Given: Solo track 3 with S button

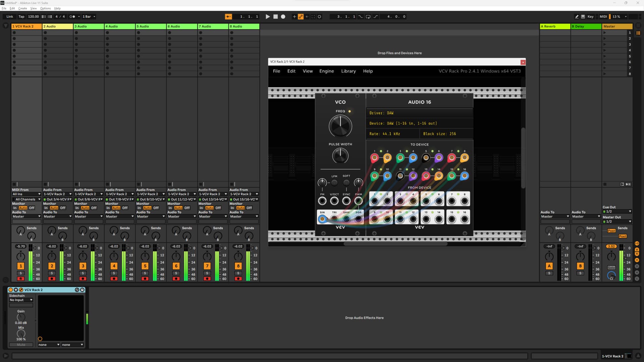Looking at the screenshot, I should click(83, 273).
